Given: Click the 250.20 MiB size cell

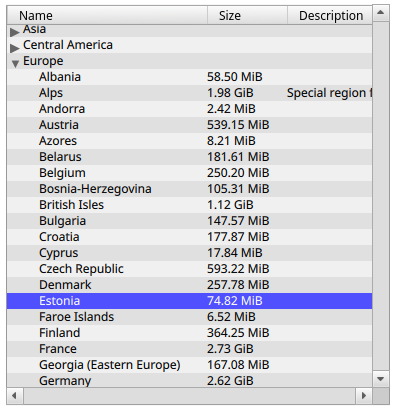Looking at the screenshot, I should coord(238,173).
